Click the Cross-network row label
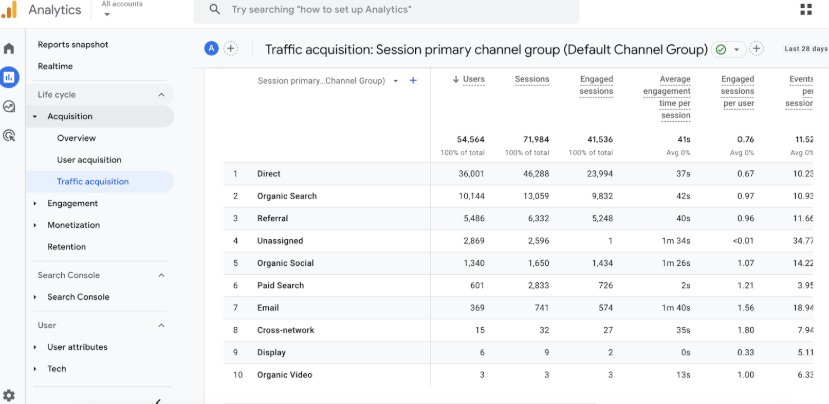This screenshot has height=404, width=829. point(286,330)
